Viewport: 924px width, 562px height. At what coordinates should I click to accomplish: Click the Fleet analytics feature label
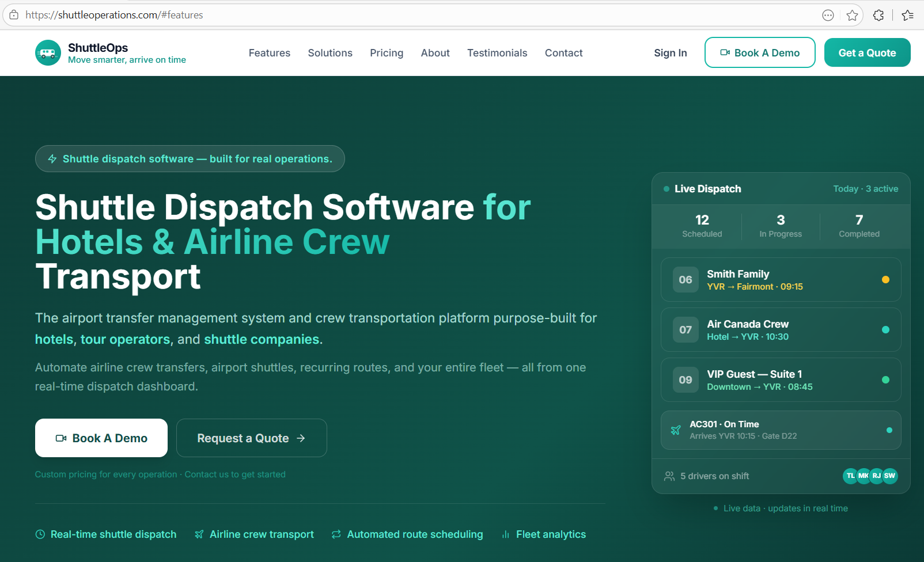click(x=551, y=534)
